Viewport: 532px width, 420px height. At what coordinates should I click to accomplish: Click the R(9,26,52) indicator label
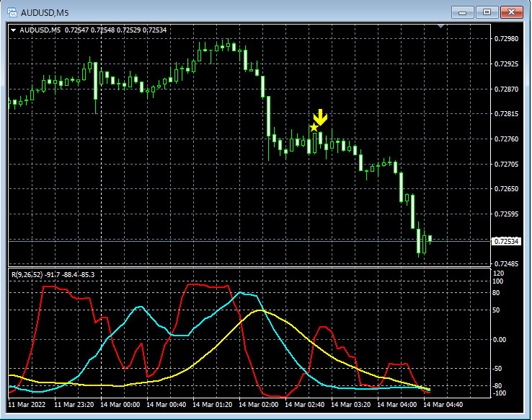coord(27,275)
